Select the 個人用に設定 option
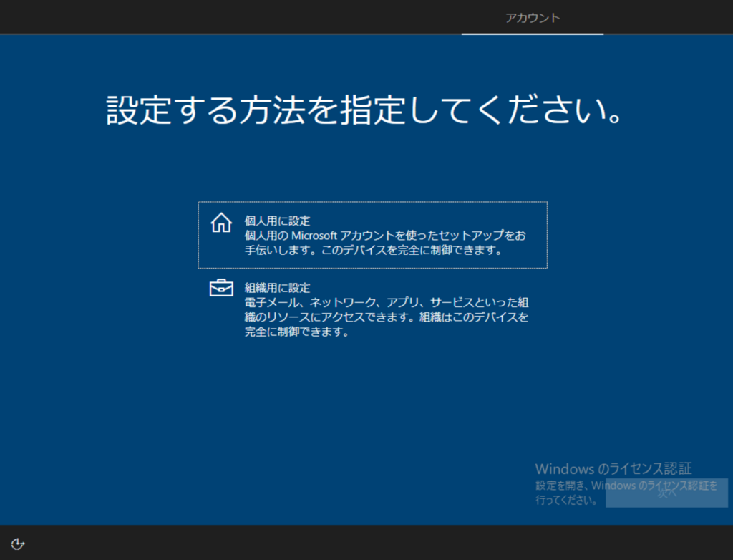Viewport: 733px width, 560px height. [x=372, y=235]
